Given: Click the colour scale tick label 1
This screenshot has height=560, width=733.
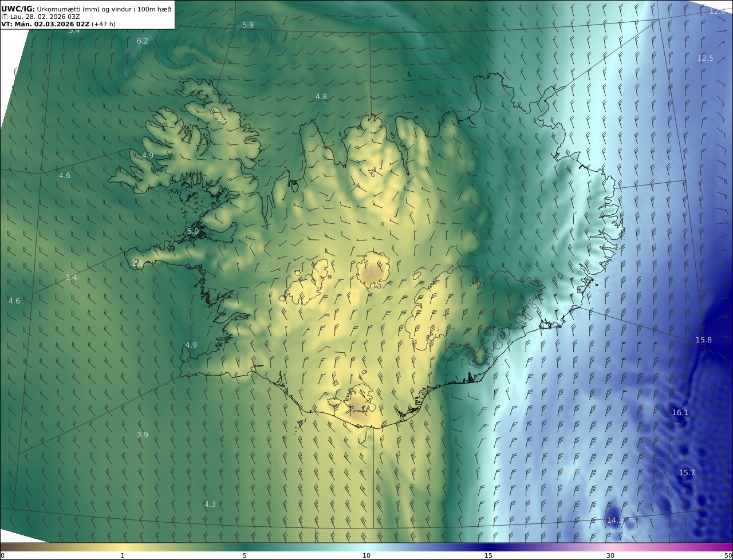Looking at the screenshot, I should (x=123, y=555).
